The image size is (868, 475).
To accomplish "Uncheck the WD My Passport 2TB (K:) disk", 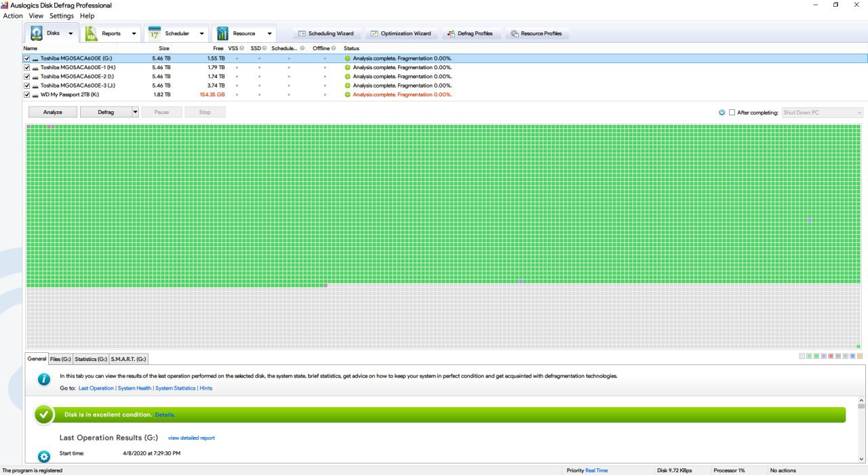I will coord(27,94).
